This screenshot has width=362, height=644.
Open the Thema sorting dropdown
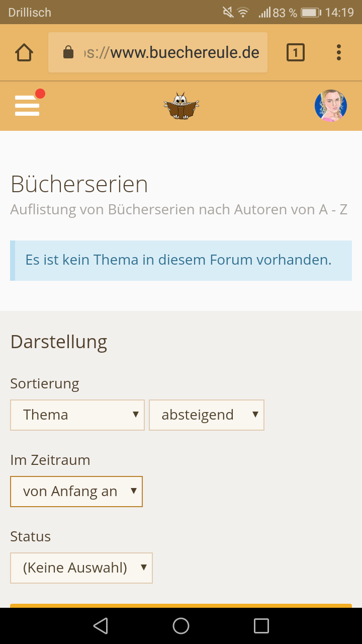tap(77, 415)
